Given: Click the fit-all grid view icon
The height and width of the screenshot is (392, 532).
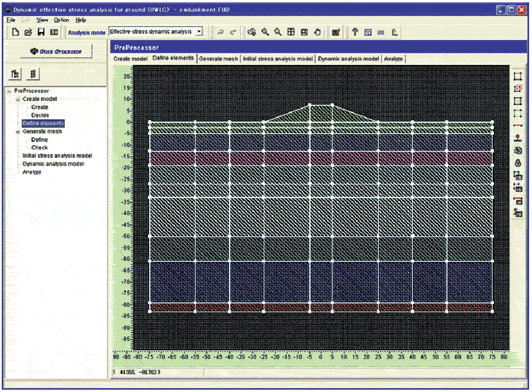Looking at the screenshot, I should [291, 32].
